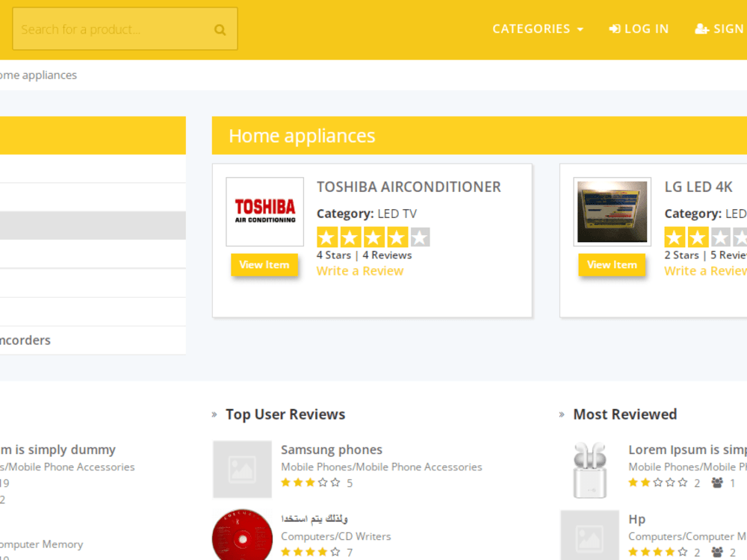Click the fifth grey star on Toshiba
The image size is (747, 560).
tap(420, 237)
